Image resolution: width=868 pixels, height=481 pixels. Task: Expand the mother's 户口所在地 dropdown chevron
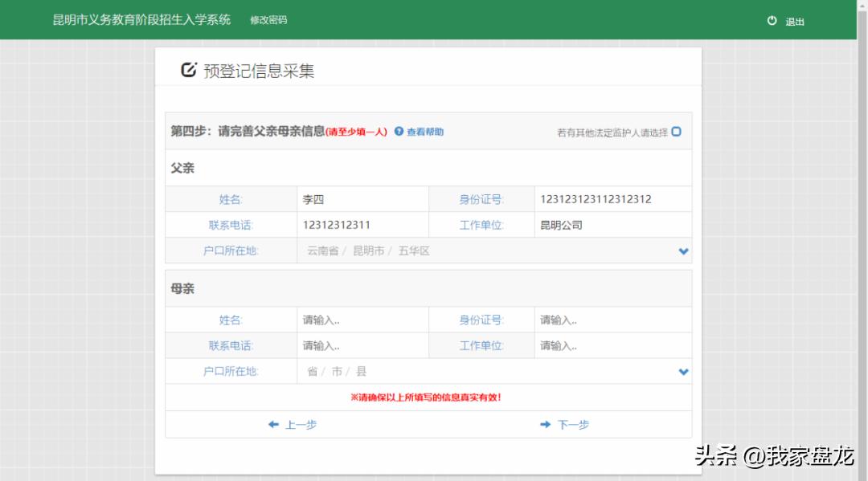683,371
